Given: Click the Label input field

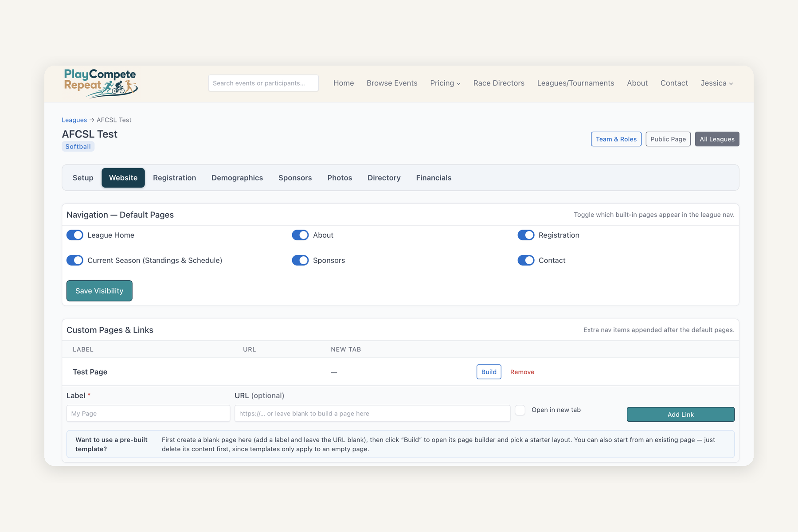Looking at the screenshot, I should coord(148,414).
